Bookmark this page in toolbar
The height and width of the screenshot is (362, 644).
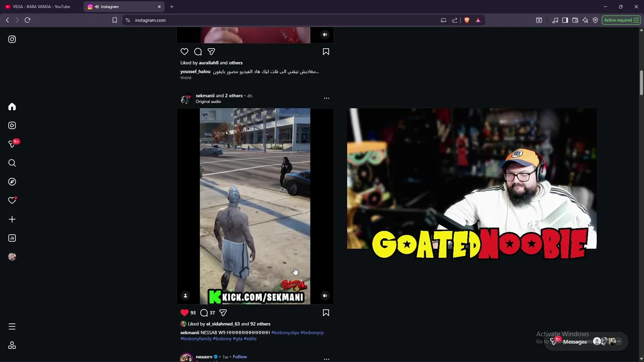click(115, 20)
